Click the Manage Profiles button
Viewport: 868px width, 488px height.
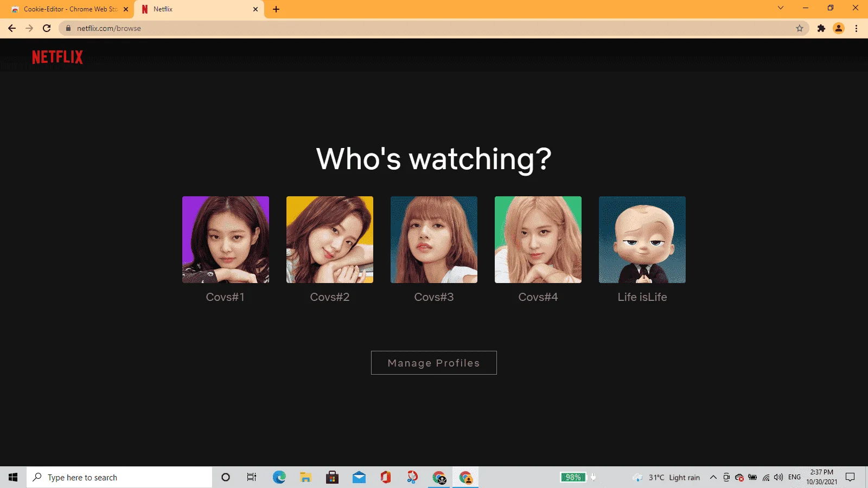pyautogui.click(x=434, y=363)
